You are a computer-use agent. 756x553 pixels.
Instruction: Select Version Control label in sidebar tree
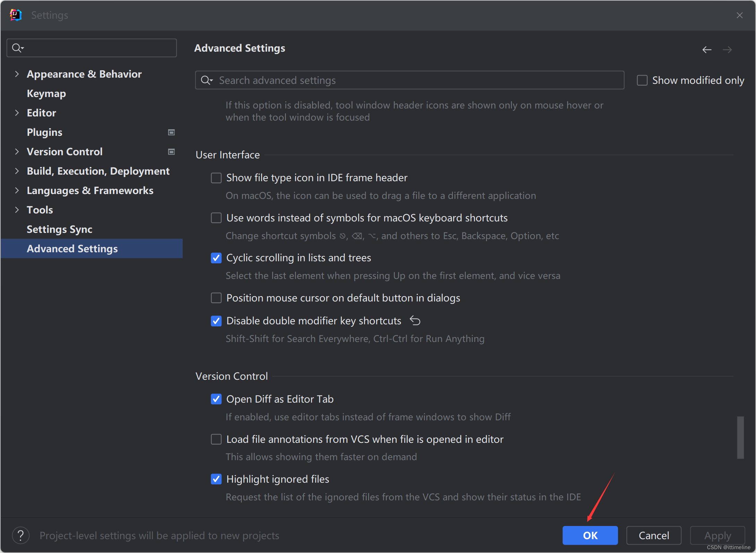coord(64,152)
